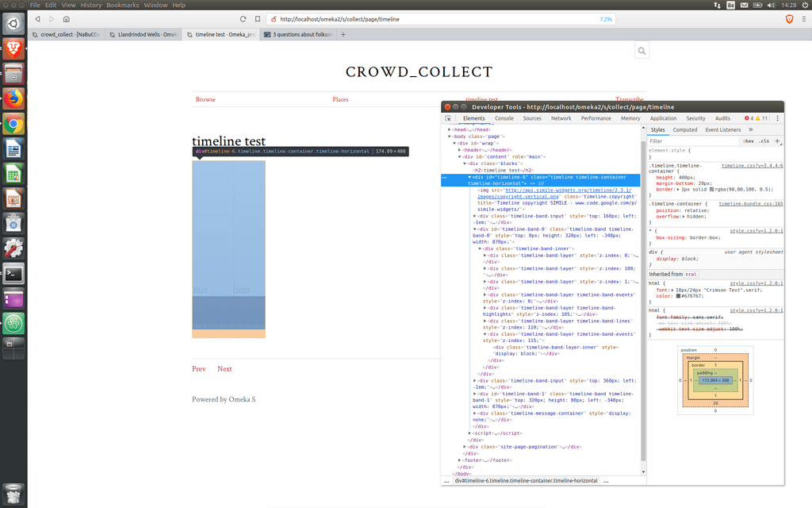
Task: Open the Bookmarks menu
Action: click(x=123, y=4)
